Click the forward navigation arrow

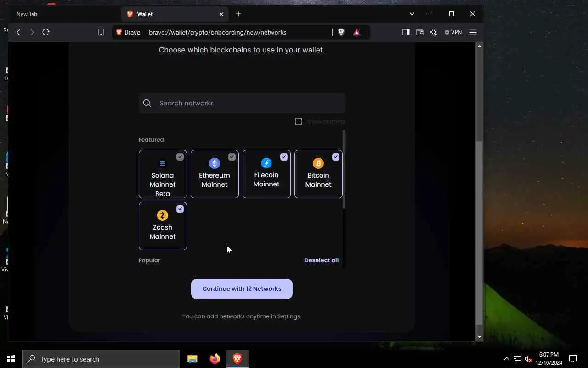[32, 32]
